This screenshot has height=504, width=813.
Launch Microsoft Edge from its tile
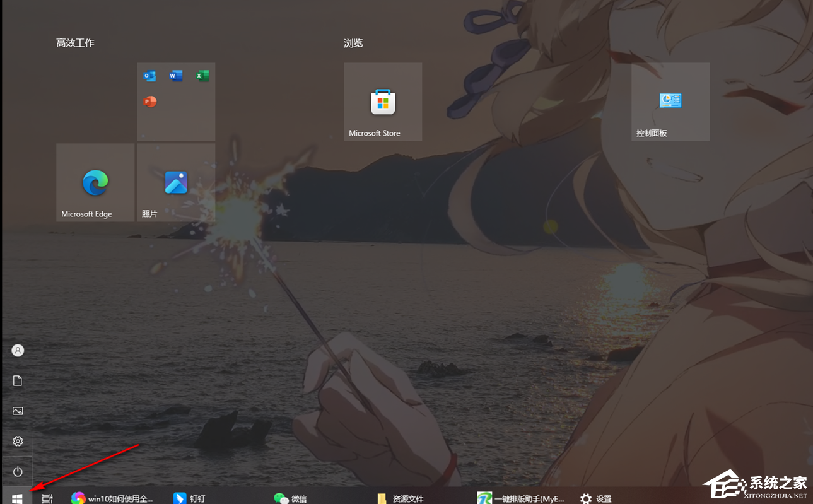pyautogui.click(x=95, y=182)
